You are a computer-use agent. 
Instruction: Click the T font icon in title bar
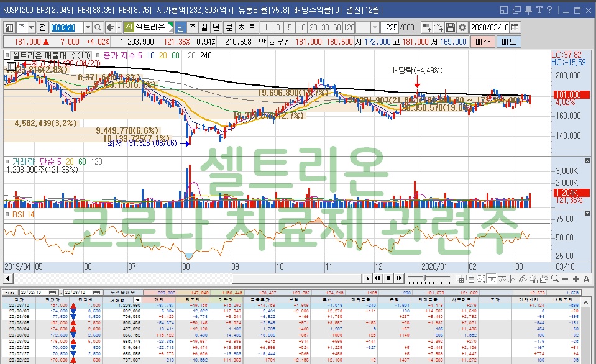[539, 11]
